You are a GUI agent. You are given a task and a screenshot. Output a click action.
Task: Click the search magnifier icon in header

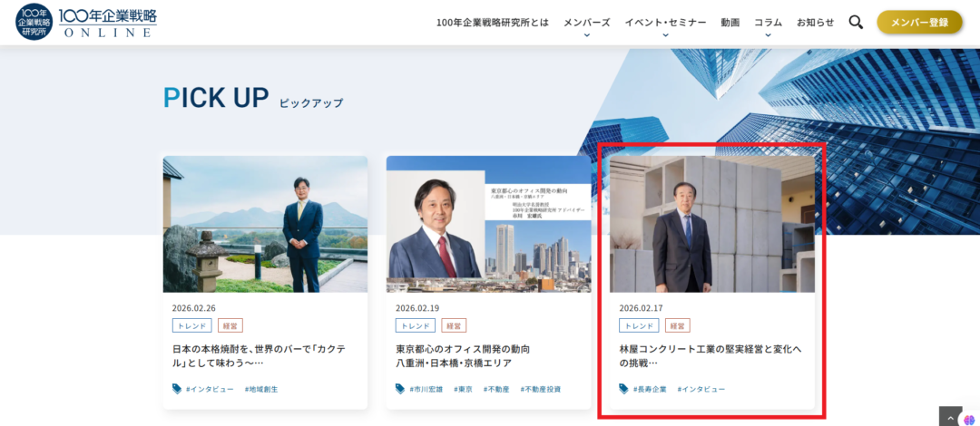coord(856,23)
